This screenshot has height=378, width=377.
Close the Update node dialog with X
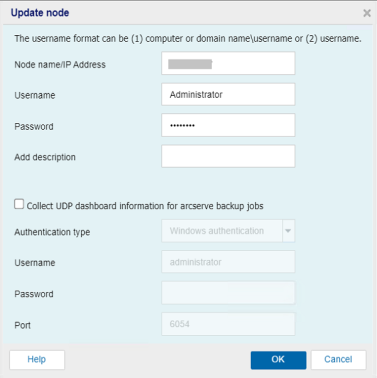(367, 13)
